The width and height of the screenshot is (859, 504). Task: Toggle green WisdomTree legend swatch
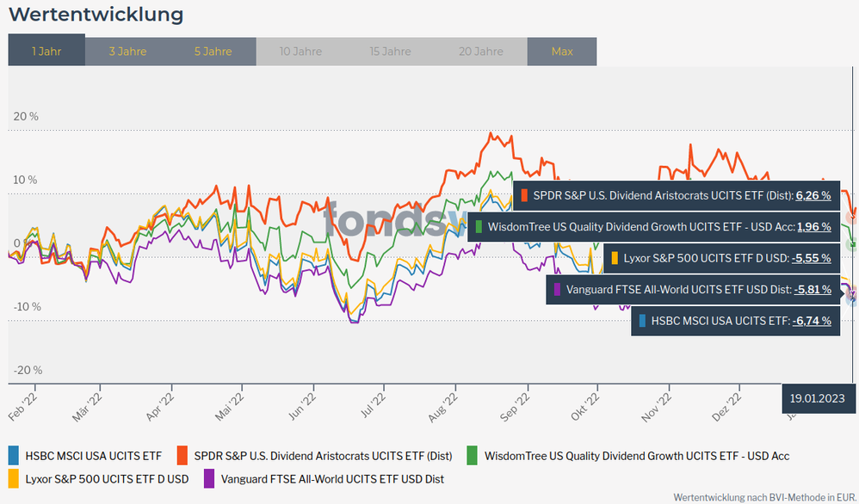(473, 455)
